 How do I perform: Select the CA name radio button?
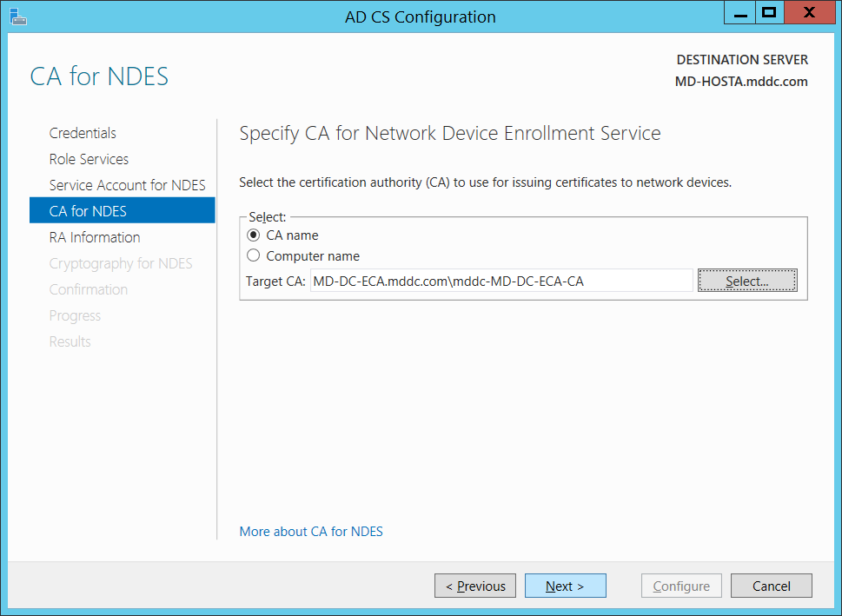click(x=253, y=235)
